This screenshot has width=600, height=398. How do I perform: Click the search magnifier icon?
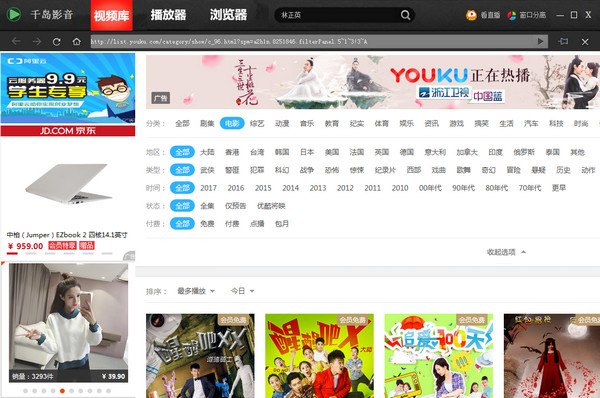(x=405, y=15)
